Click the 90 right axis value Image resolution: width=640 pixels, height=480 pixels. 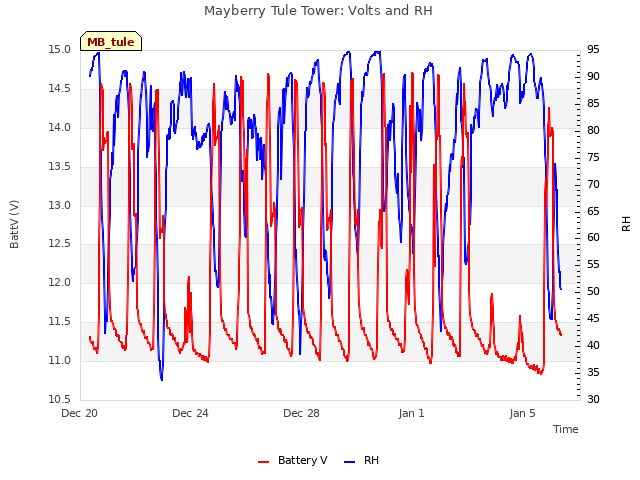point(593,76)
